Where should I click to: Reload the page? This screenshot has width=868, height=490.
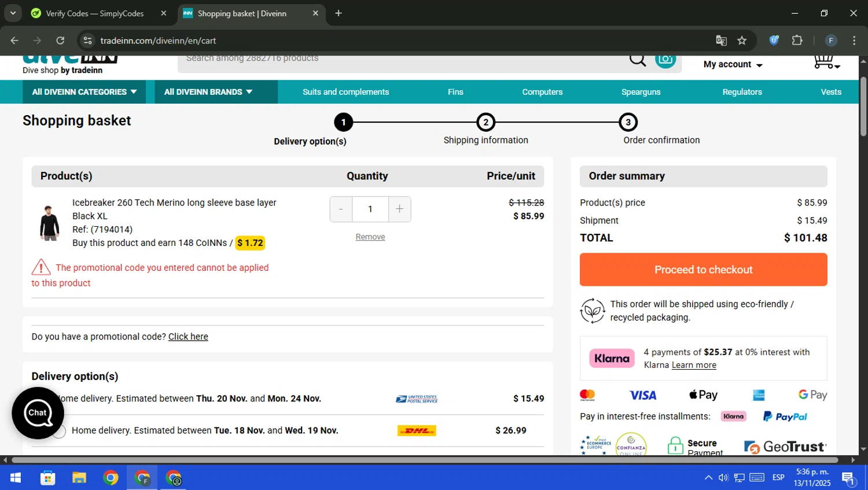[x=60, y=40]
